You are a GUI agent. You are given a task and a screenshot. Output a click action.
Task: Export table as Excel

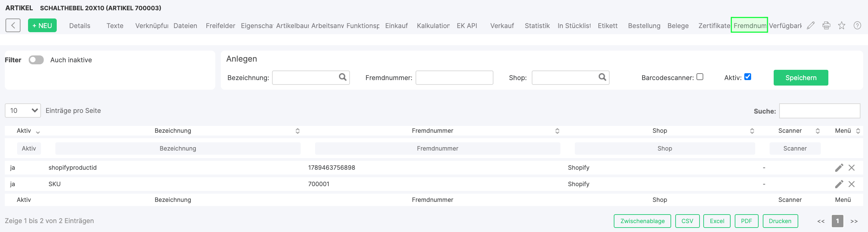coord(717,221)
